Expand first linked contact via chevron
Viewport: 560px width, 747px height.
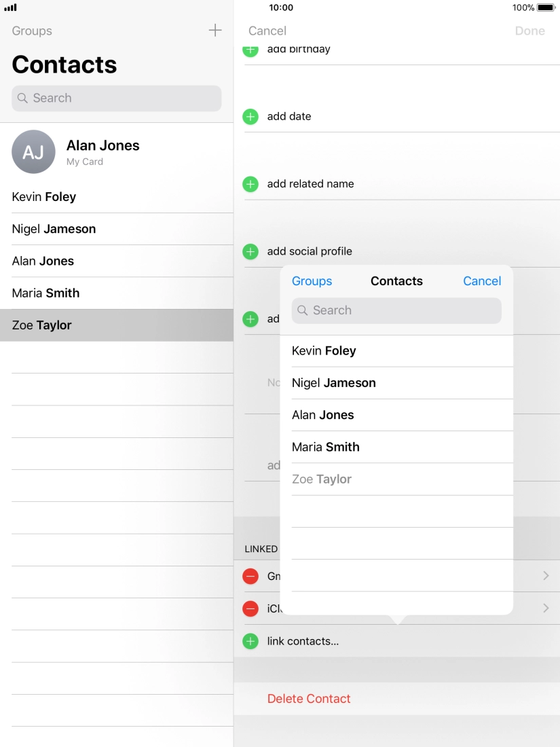coord(546,576)
